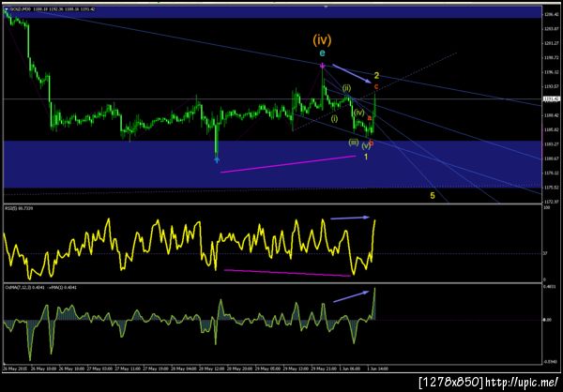Select the orange c wave label
This screenshot has width=563, height=392.
pos(376,86)
